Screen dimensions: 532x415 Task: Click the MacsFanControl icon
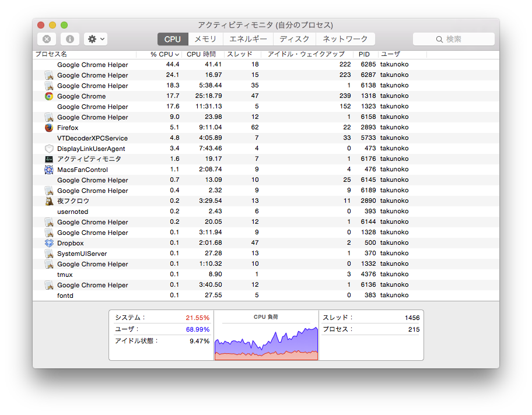coord(49,170)
